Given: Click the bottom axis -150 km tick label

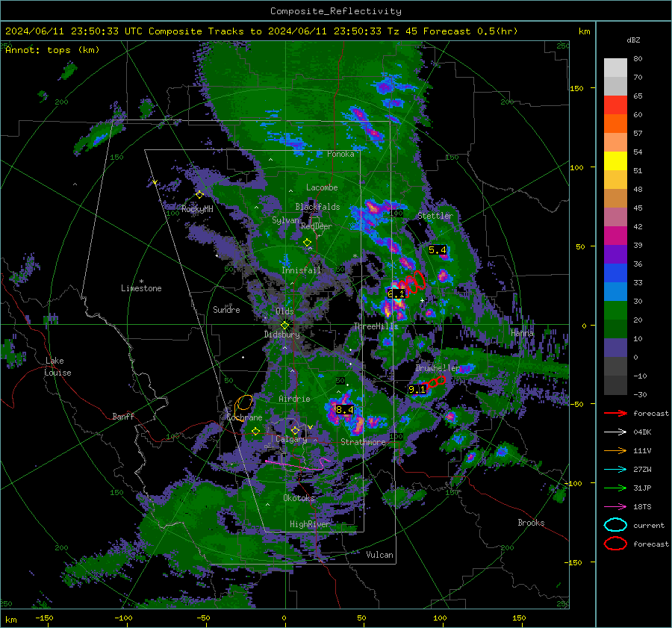Looking at the screenshot, I should click(44, 618).
